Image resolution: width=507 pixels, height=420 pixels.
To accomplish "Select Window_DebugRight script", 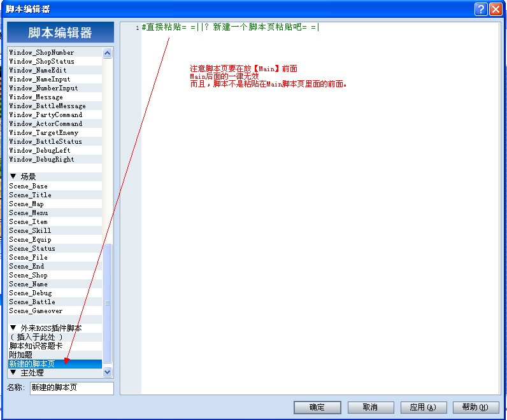I will 55,159.
